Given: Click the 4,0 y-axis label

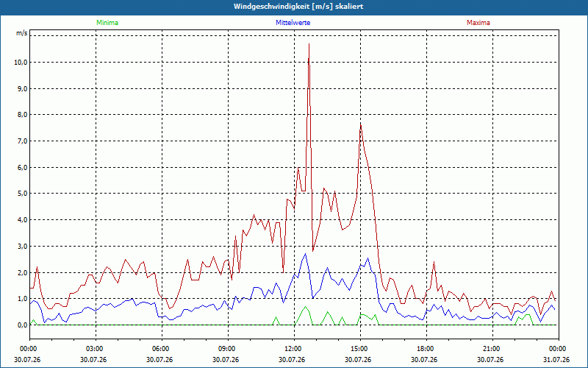Looking at the screenshot, I should click(x=22, y=220).
